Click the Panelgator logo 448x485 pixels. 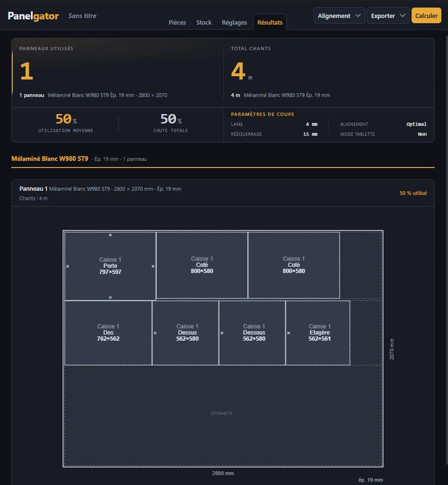click(33, 16)
